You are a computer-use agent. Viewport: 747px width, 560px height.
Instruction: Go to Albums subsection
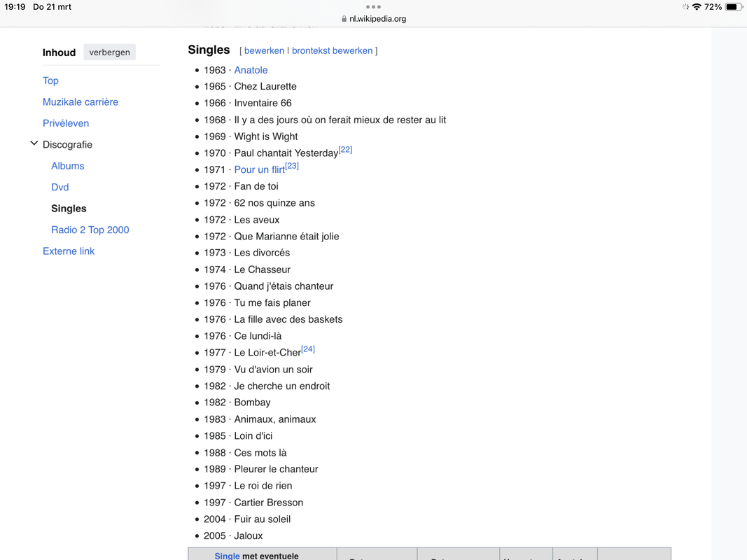pos(68,166)
